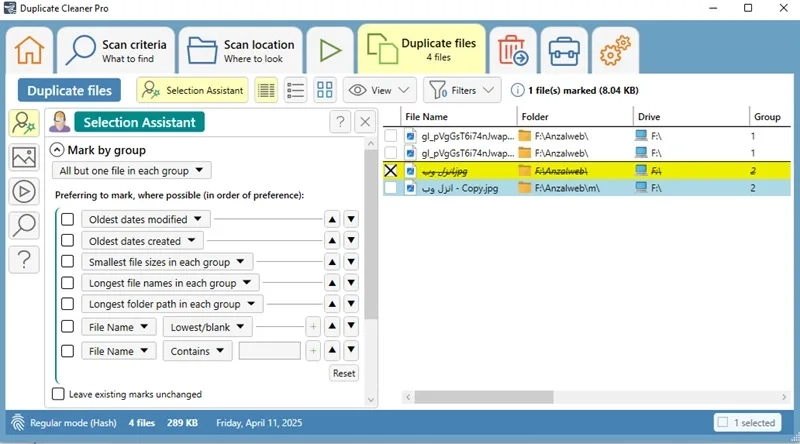The height and width of the screenshot is (444, 800).
Task: Open the Lowest/blank dropdown
Action: (x=208, y=327)
